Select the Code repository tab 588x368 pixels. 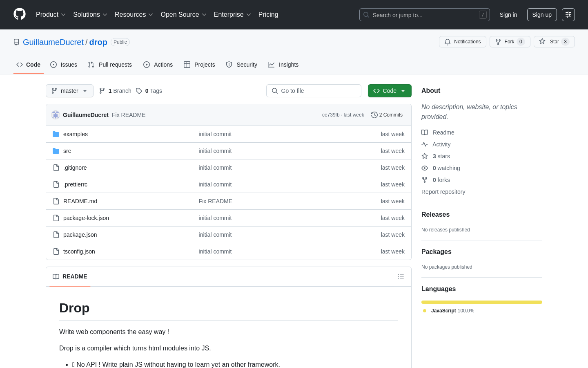pos(29,65)
